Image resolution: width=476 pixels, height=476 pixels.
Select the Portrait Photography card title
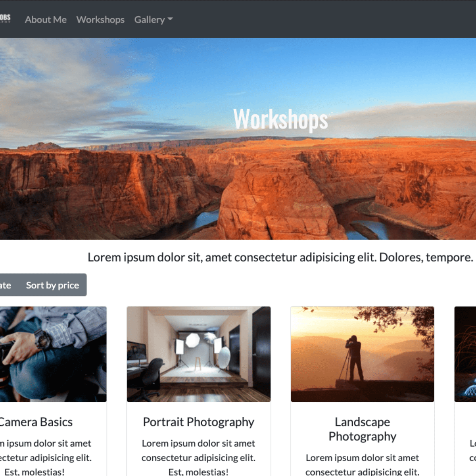199,422
